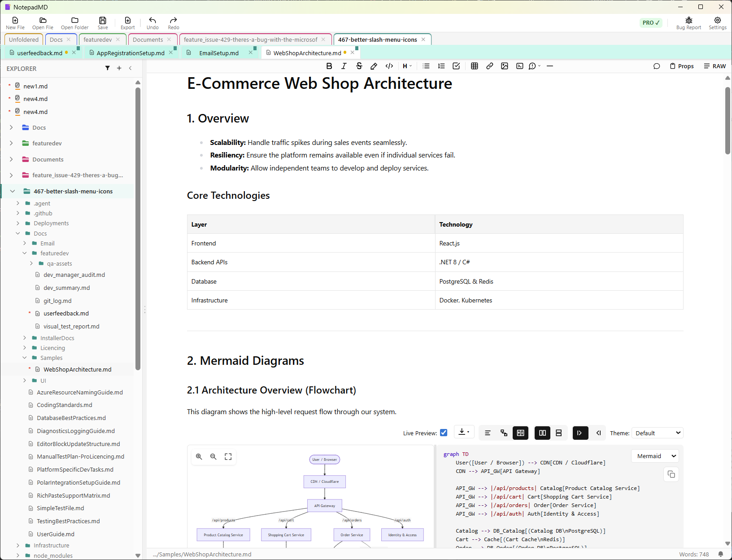Screen dimensions: 732x560
Task: Open the Mermaid language dropdown
Action: pyautogui.click(x=655, y=456)
